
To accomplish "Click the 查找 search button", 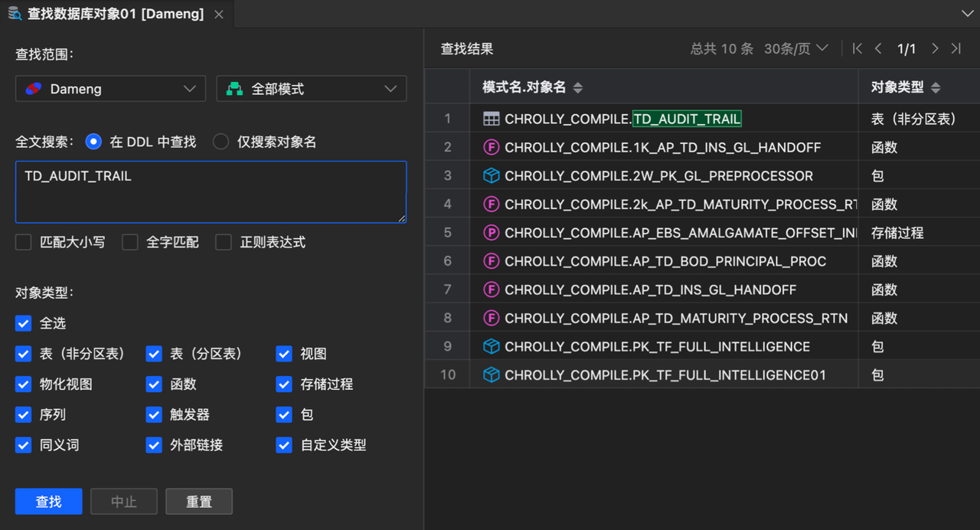I will tap(48, 502).
